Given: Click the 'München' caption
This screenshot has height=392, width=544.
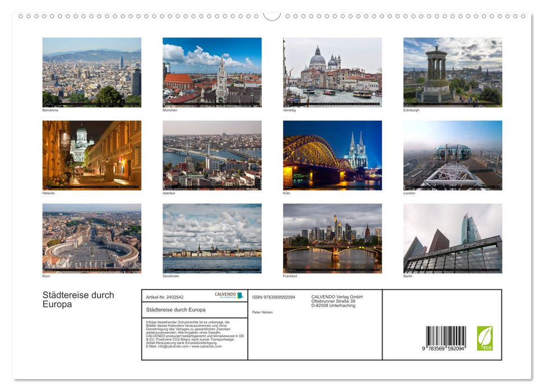Looking at the screenshot, I should point(170,110).
